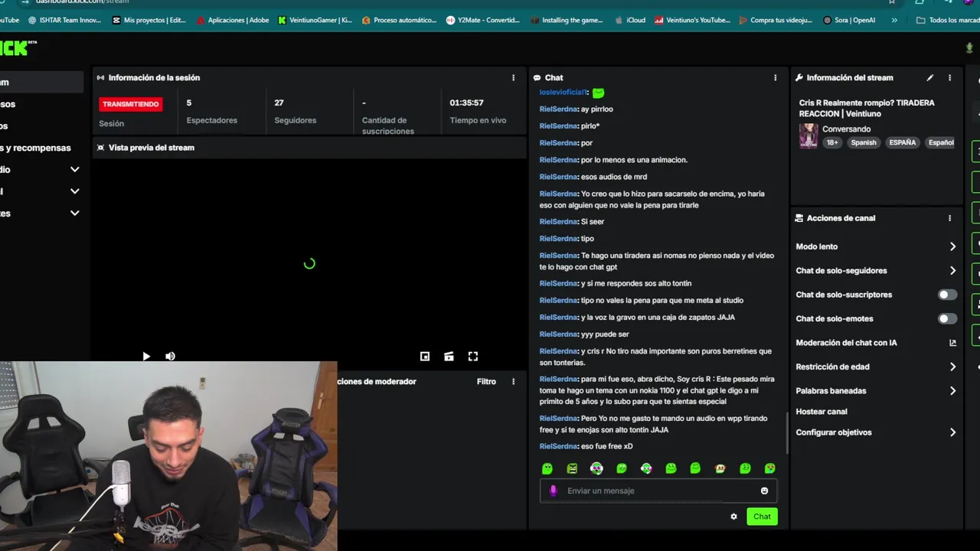Viewport: 980px width, 551px height.
Task: Click the chat scrollbar thumb
Action: [x=786, y=433]
